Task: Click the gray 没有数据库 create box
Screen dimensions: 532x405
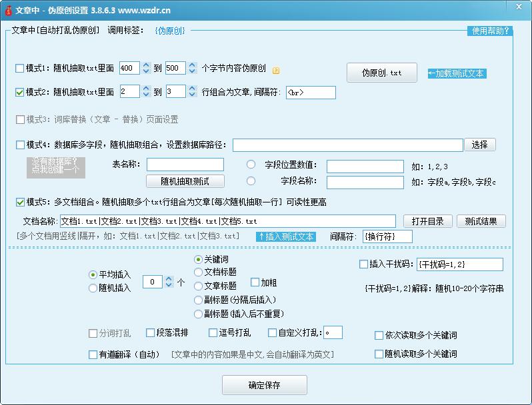Action: [x=55, y=166]
